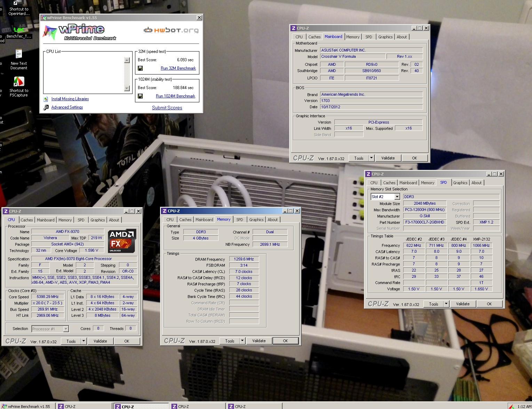
Task: Click the Install Missing Libraries icon
Action: pos(46,99)
